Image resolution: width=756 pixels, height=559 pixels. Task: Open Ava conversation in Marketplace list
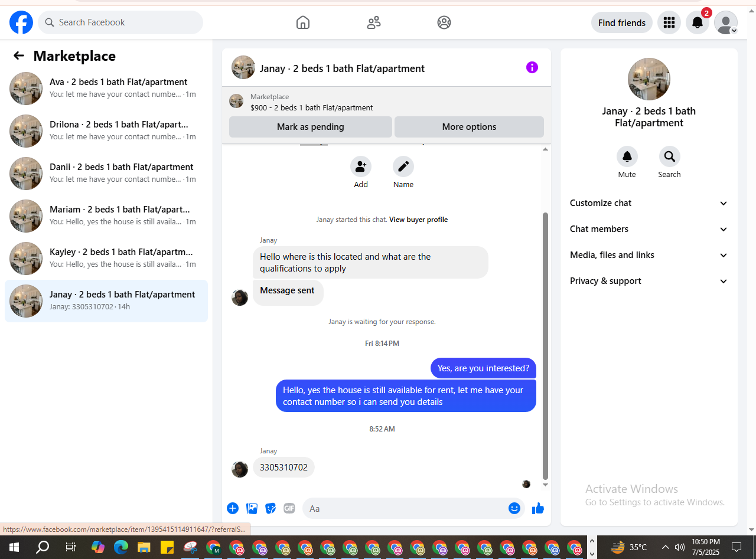coord(106,89)
